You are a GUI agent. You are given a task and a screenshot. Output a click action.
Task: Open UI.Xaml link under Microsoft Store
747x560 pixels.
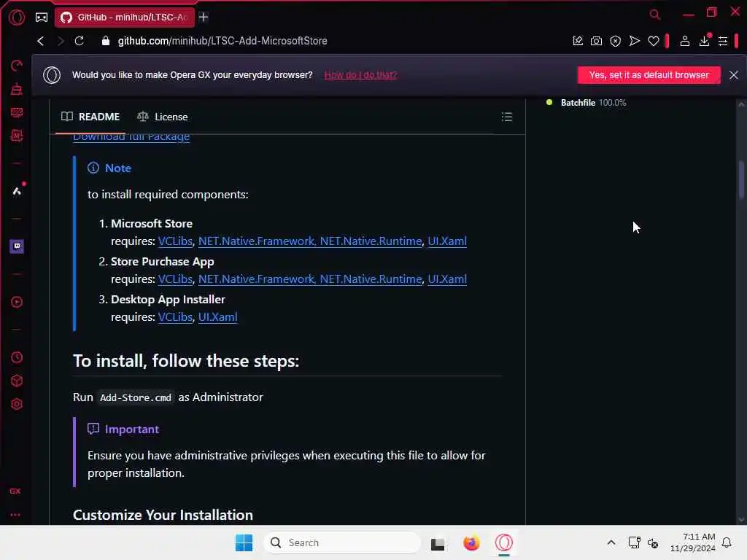point(447,241)
